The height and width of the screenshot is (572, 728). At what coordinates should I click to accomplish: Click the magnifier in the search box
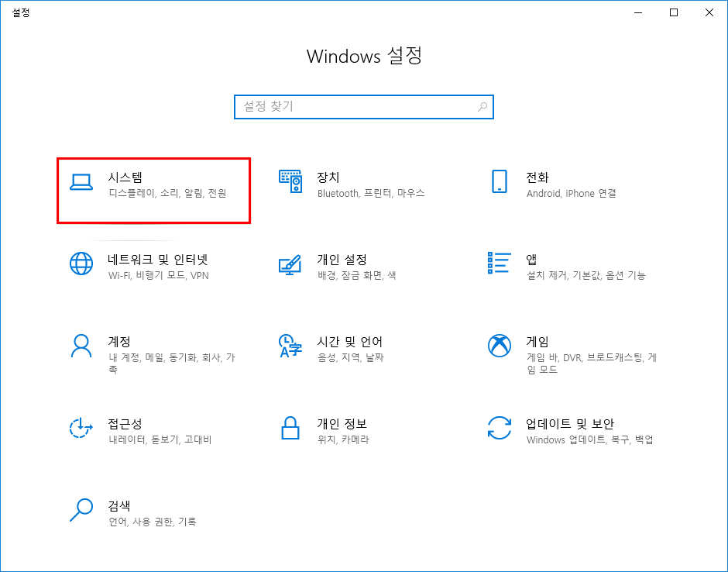482,107
